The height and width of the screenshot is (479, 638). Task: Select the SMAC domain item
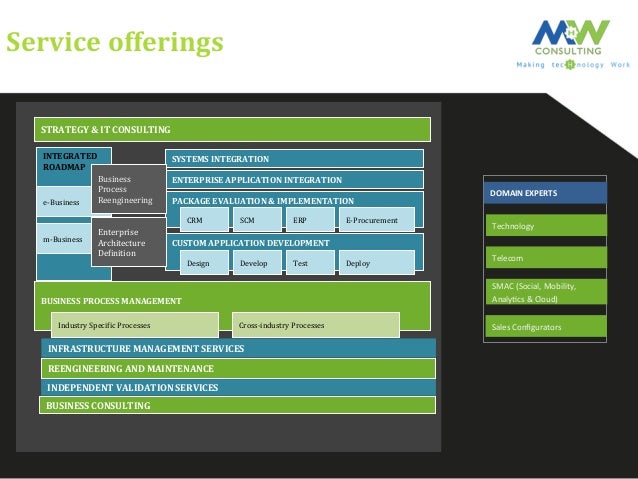click(x=545, y=292)
